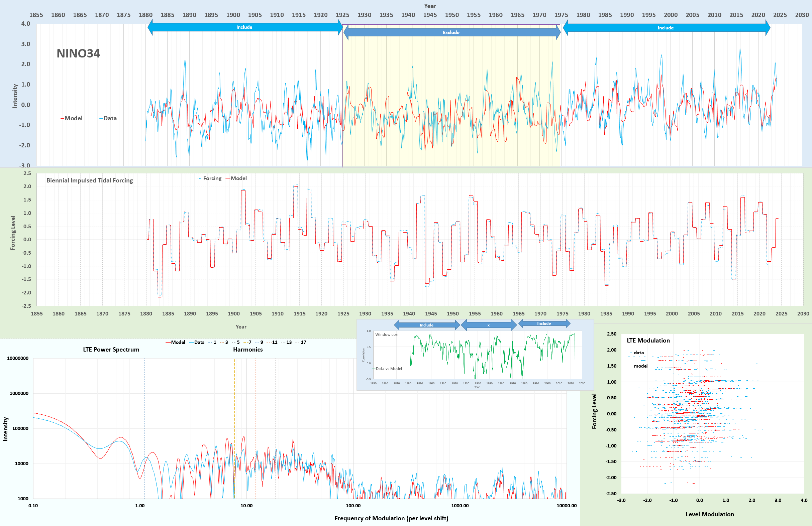This screenshot has height=526, width=812.
Task: Click the 'Biennial Impulsed Tidal Forcing' title
Action: point(89,180)
